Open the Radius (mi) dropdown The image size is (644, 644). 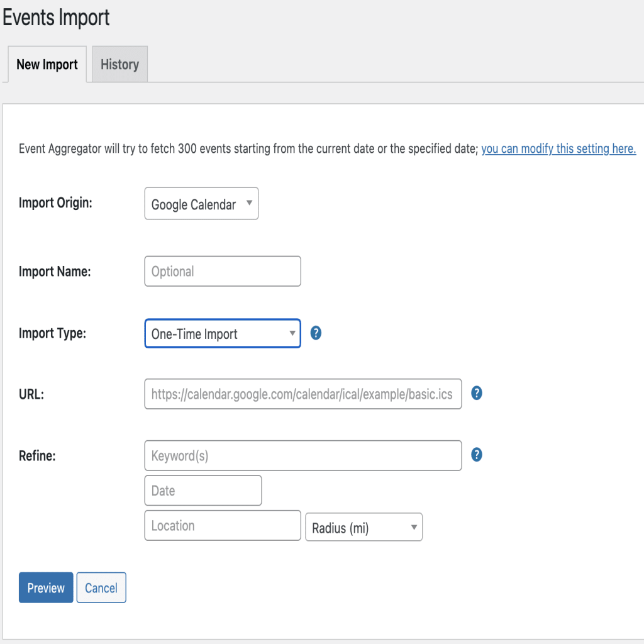click(364, 527)
